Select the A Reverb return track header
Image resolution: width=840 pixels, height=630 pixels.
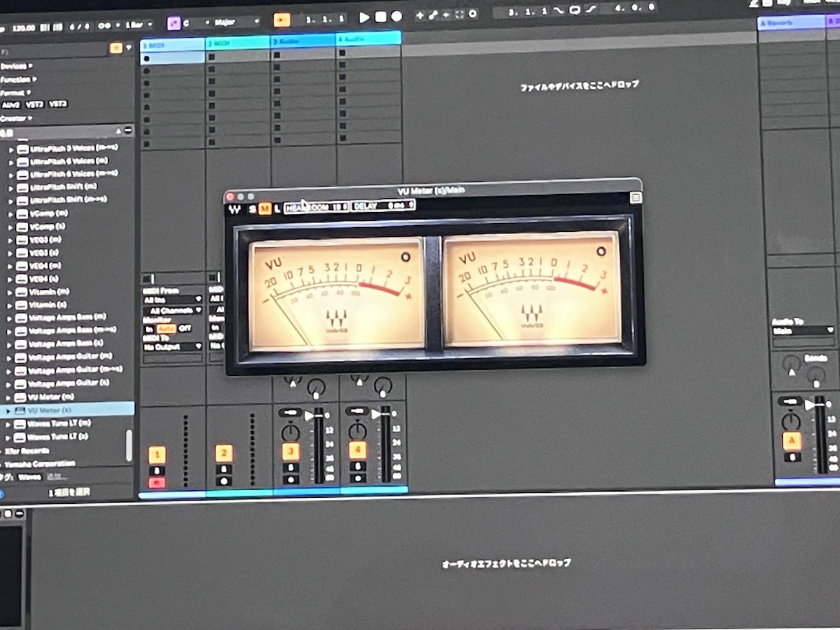click(790, 22)
